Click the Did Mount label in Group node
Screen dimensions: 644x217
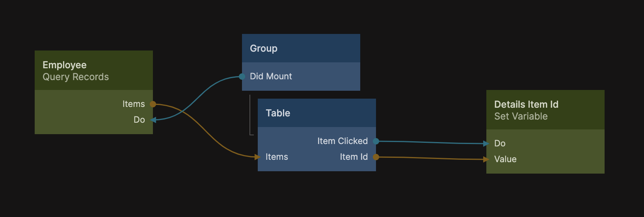[x=271, y=77]
